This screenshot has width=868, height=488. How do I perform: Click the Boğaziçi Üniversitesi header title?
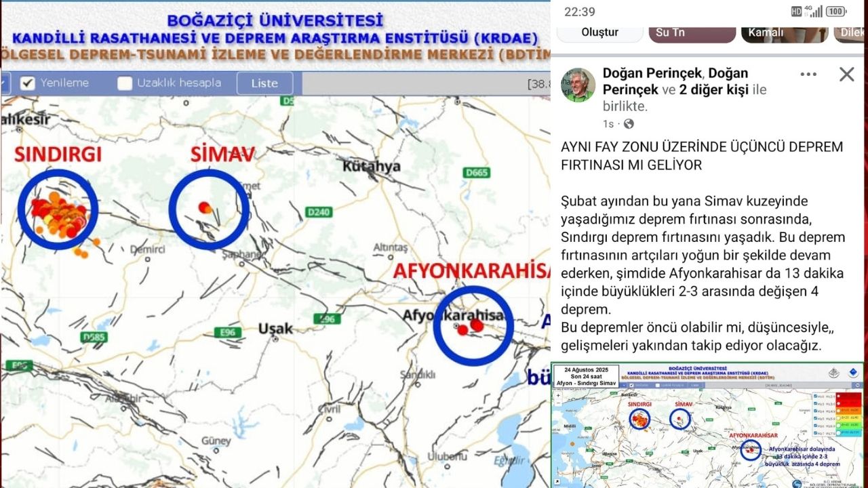[x=275, y=20]
